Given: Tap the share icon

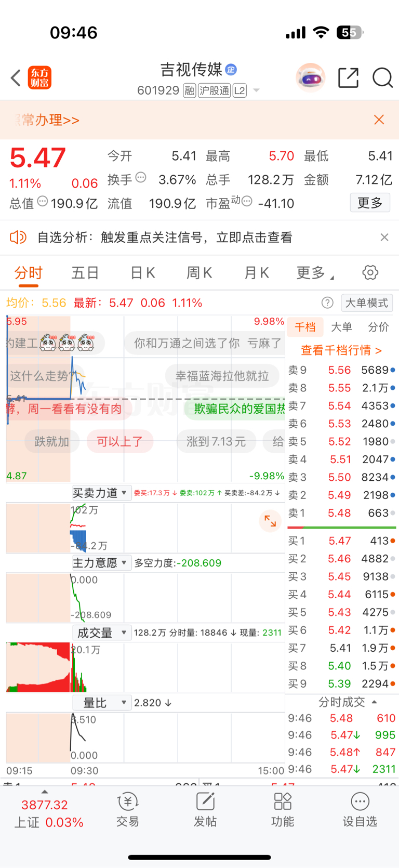Looking at the screenshot, I should (348, 78).
